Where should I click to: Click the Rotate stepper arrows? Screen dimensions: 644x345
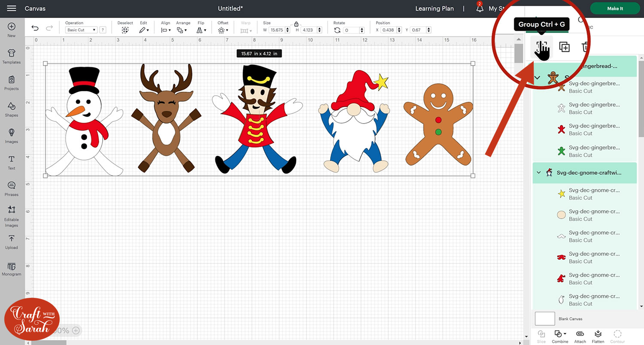tap(362, 30)
